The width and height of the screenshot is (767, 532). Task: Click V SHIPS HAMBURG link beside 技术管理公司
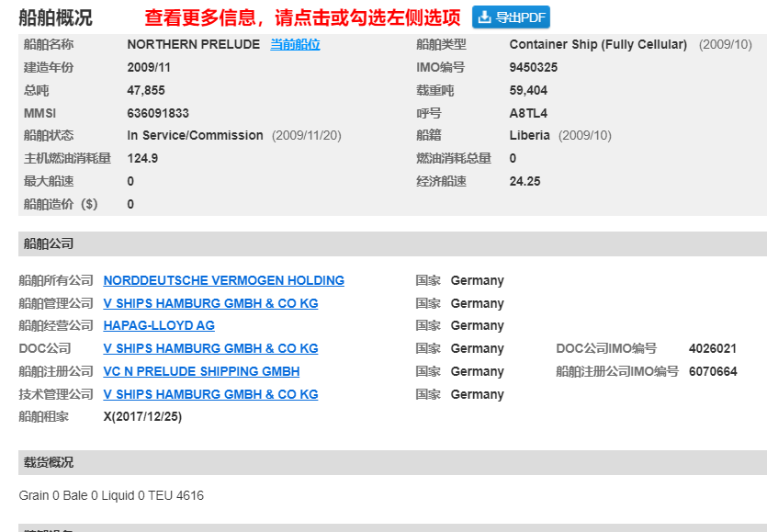tap(210, 394)
